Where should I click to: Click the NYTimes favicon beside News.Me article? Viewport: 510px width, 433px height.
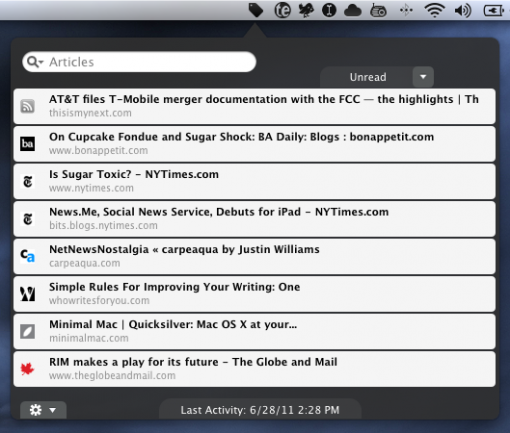27,219
